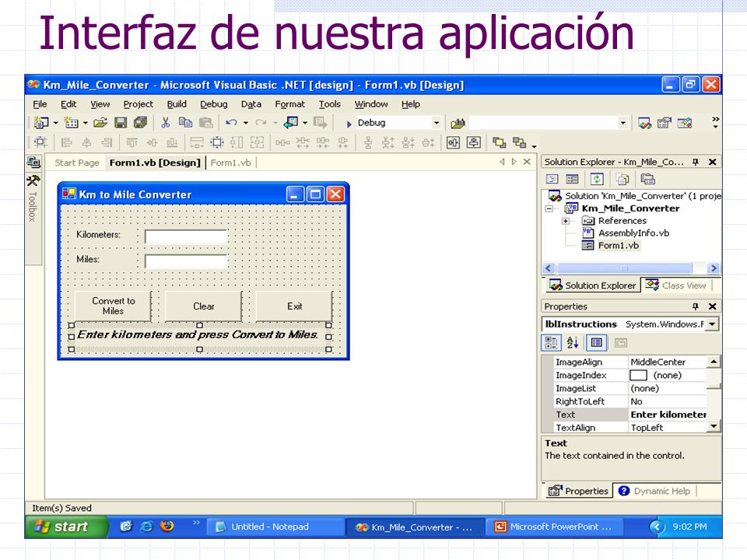Click the Center Vertically layout icon
This screenshot has width=747, height=560.
474,142
